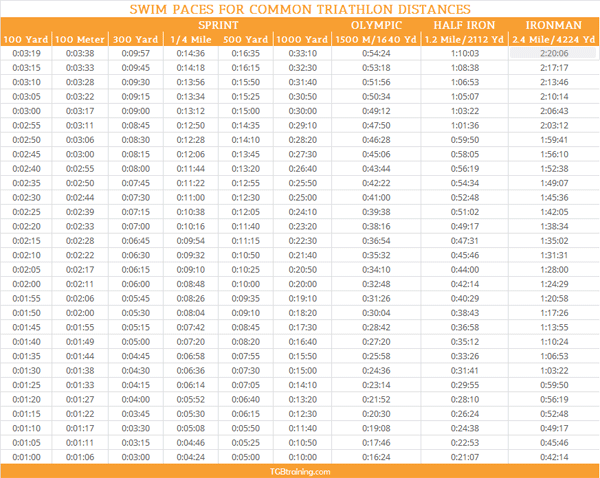600x478 pixels.
Task: Select the 1000 Yard time 0:20:50
Action: pos(302,269)
